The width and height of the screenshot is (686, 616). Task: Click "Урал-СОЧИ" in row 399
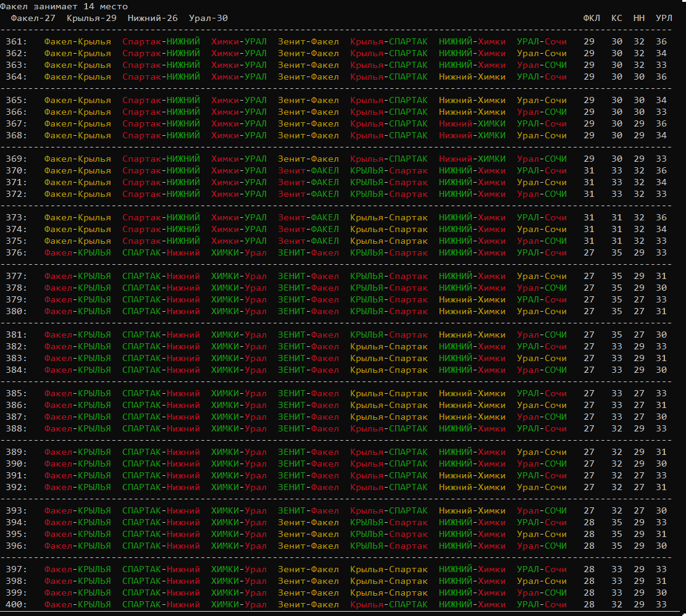click(542, 593)
